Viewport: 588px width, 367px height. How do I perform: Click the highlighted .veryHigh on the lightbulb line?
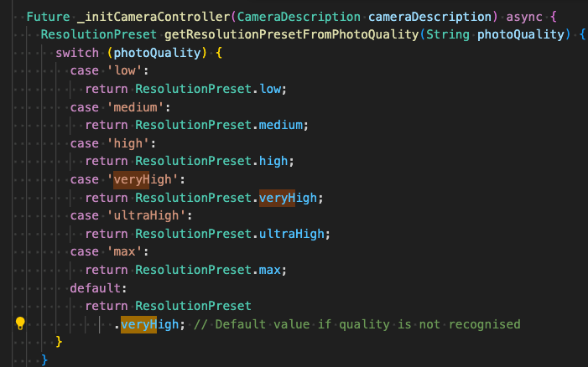(x=138, y=324)
